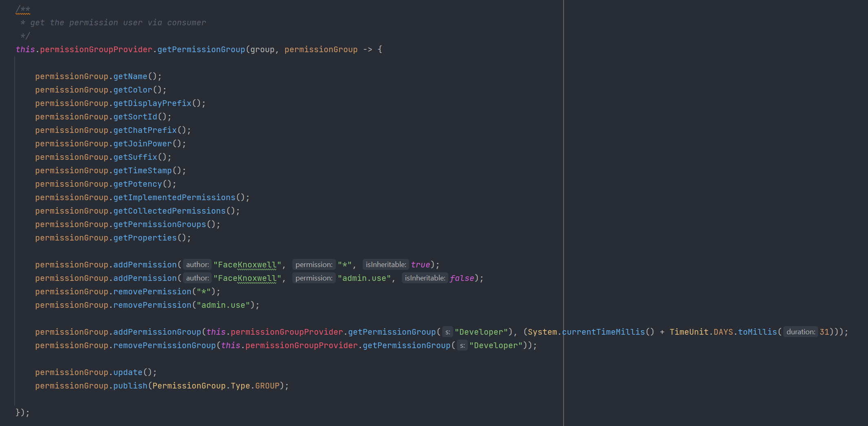Click the permission: hint before "admin.use"
868x426 pixels.
(314, 278)
